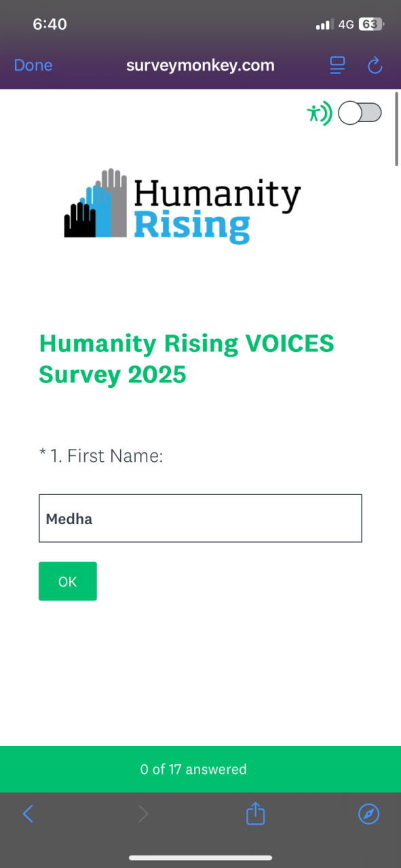Tap the surveymonkey.com address title
401x868 pixels.
point(200,65)
